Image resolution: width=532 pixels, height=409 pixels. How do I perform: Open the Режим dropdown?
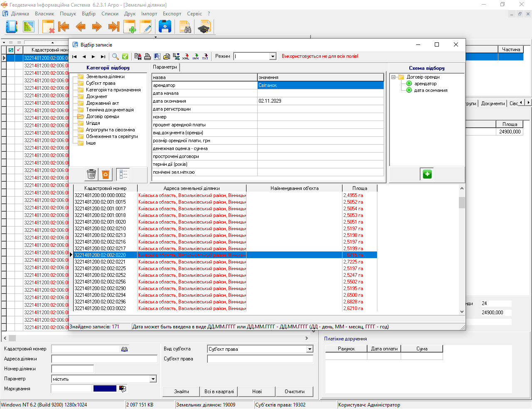(x=273, y=57)
